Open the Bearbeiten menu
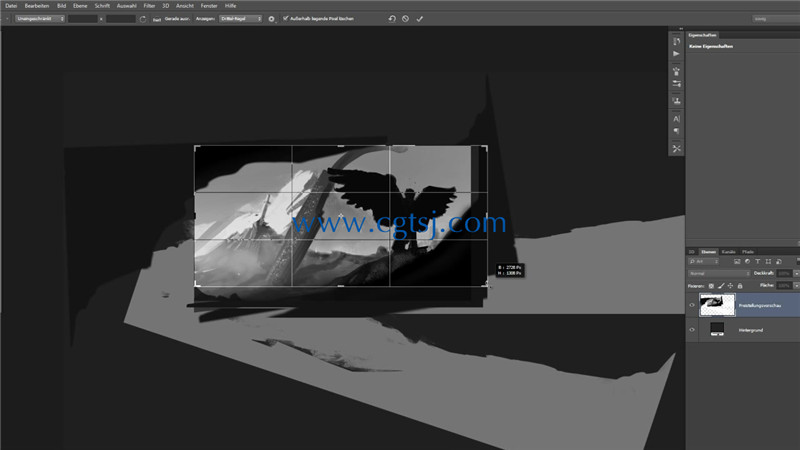 click(x=37, y=6)
